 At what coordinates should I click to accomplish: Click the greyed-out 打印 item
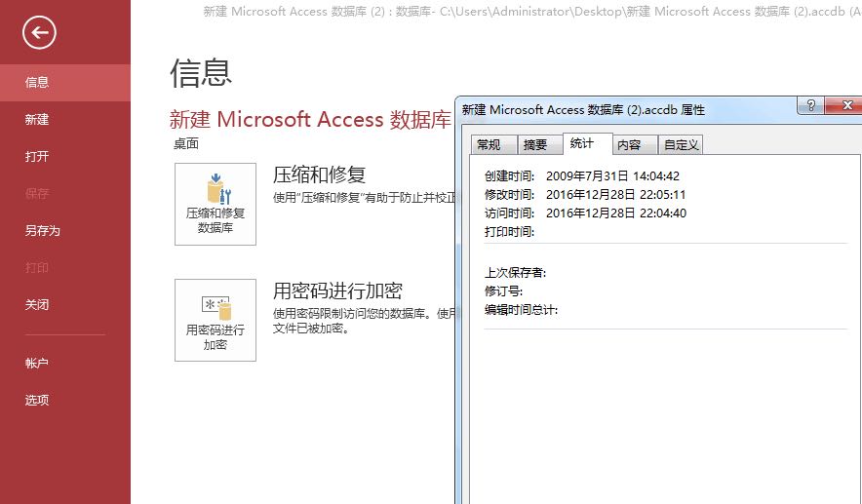pyautogui.click(x=65, y=268)
